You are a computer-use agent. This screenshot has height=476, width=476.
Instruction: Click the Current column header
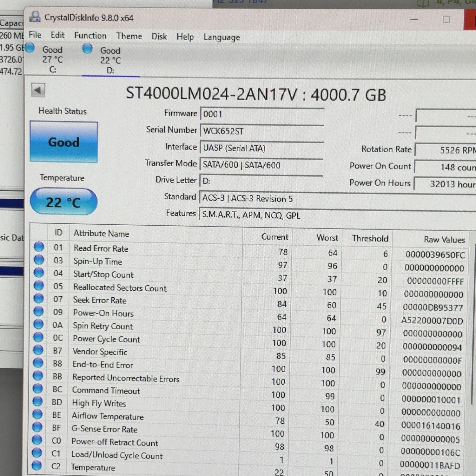click(275, 237)
